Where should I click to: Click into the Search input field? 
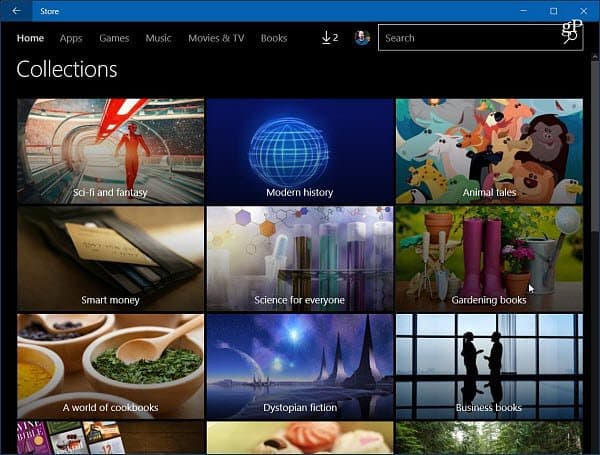pos(480,38)
